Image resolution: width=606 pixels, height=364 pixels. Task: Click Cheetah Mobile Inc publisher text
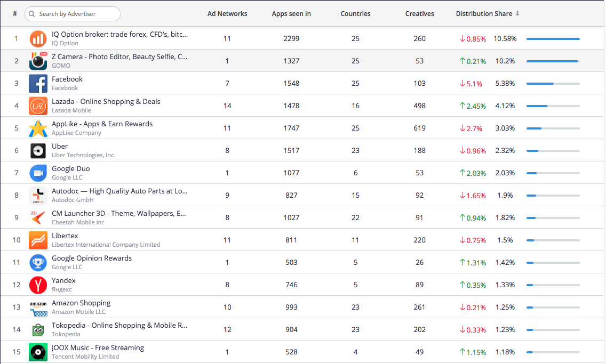click(78, 222)
